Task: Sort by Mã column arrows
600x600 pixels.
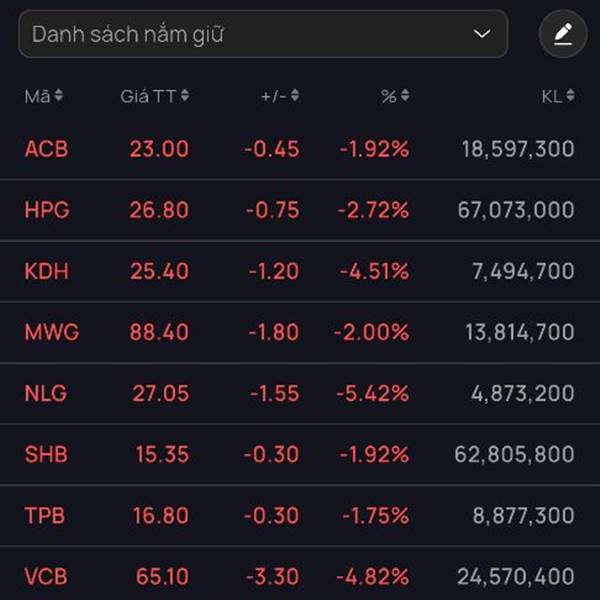Action: 59,96
